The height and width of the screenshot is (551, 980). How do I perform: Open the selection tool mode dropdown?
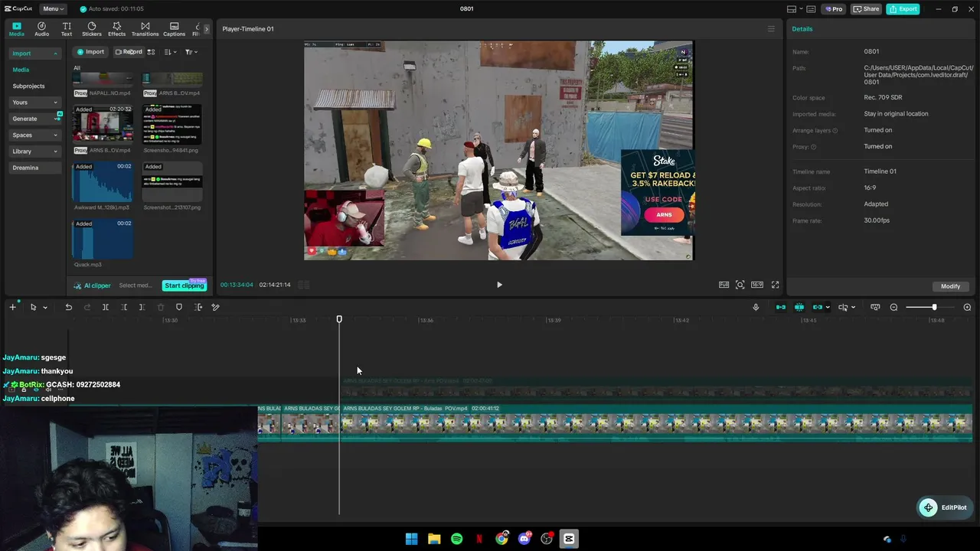pos(45,308)
